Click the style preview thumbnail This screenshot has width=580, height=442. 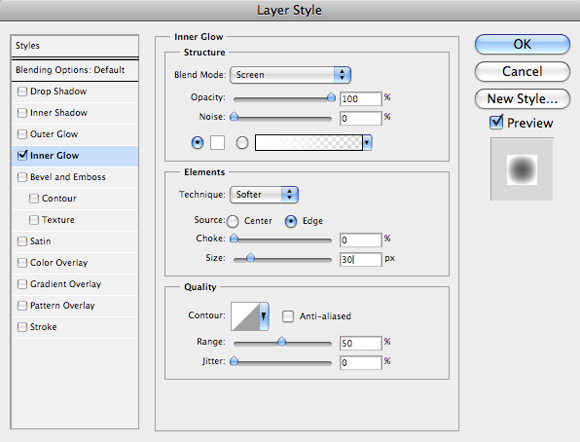[522, 169]
